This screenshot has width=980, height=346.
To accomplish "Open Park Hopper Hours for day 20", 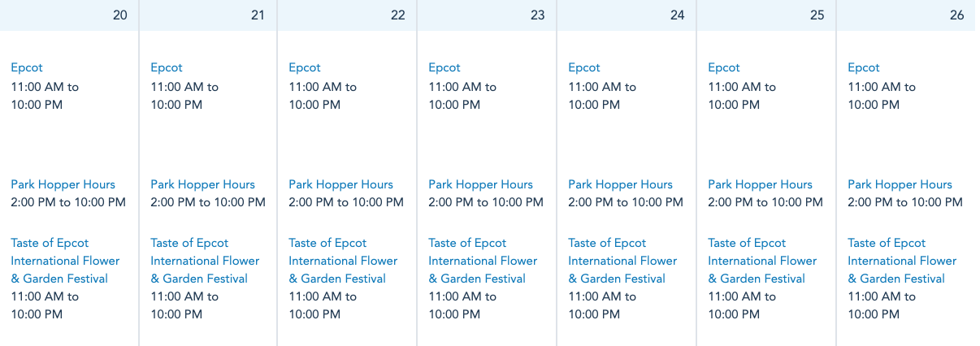I will 63,184.
